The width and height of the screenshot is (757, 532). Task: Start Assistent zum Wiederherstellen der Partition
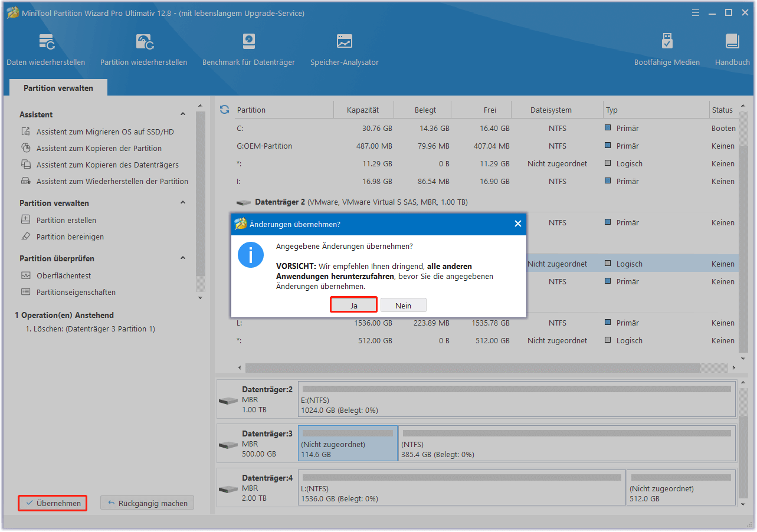click(x=112, y=182)
